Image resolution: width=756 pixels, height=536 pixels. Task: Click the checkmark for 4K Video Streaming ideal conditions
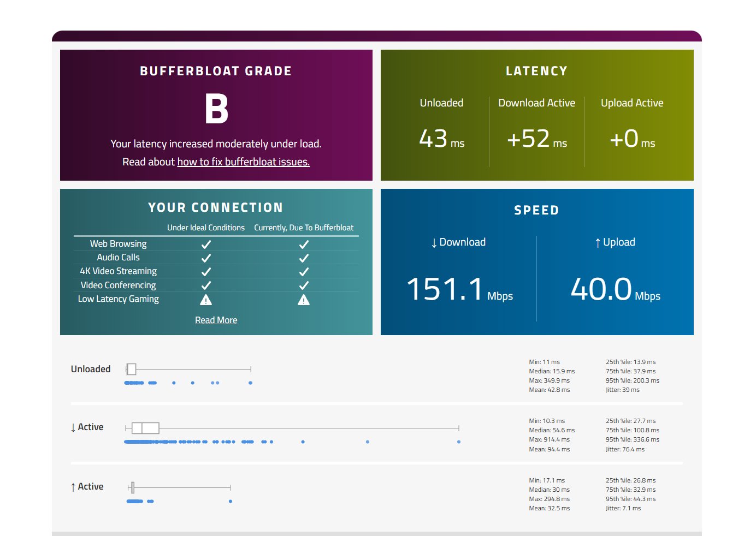(x=206, y=271)
